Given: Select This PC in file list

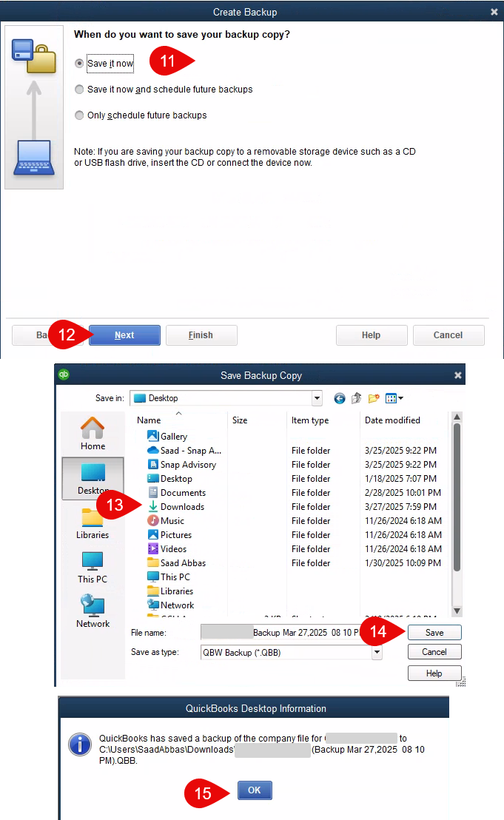Looking at the screenshot, I should pyautogui.click(x=168, y=577).
